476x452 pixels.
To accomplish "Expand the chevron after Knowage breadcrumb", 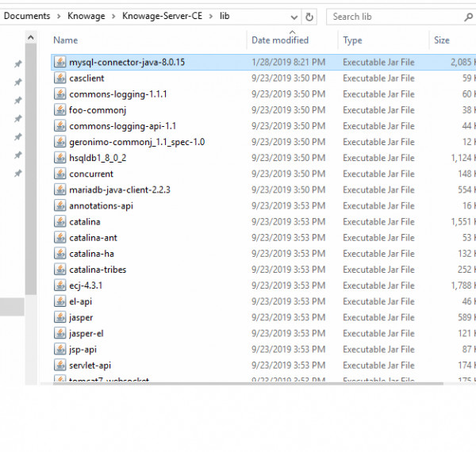I will coord(113,17).
